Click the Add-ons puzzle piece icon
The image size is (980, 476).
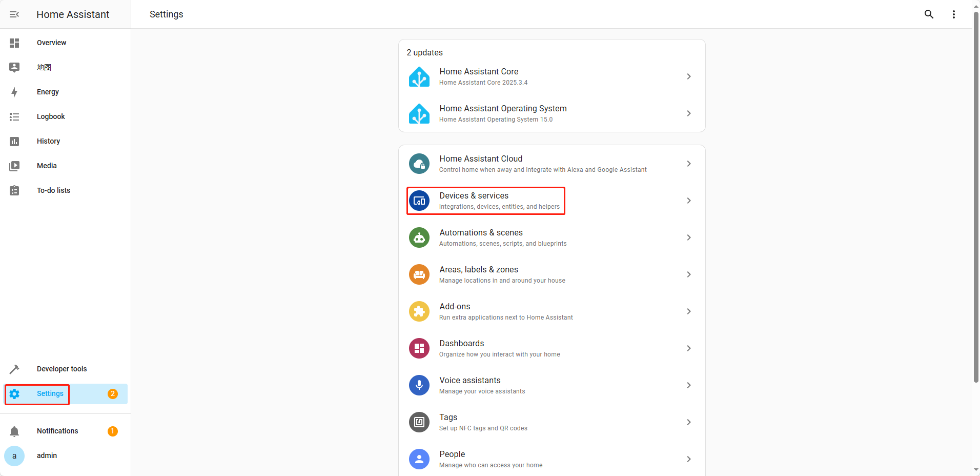419,312
